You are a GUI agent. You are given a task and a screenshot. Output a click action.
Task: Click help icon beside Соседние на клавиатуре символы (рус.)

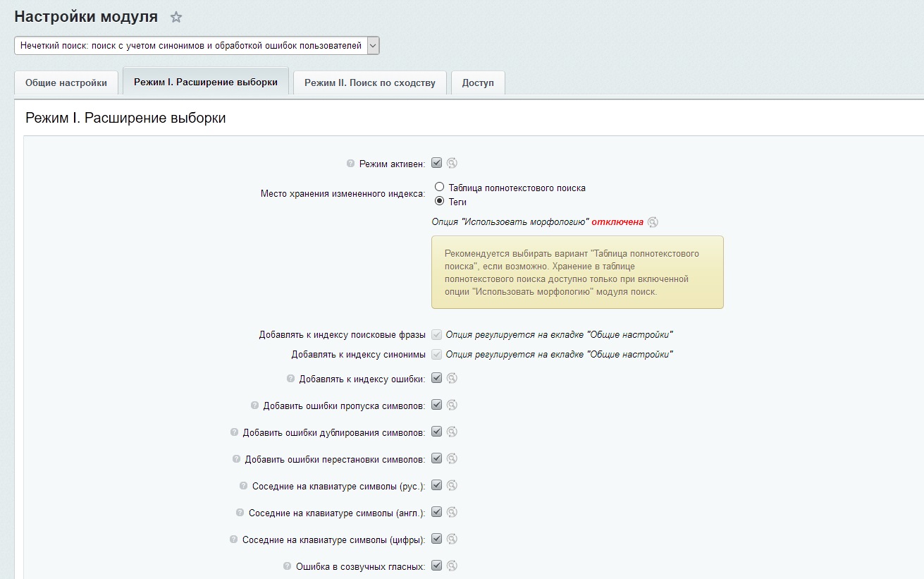pos(244,486)
